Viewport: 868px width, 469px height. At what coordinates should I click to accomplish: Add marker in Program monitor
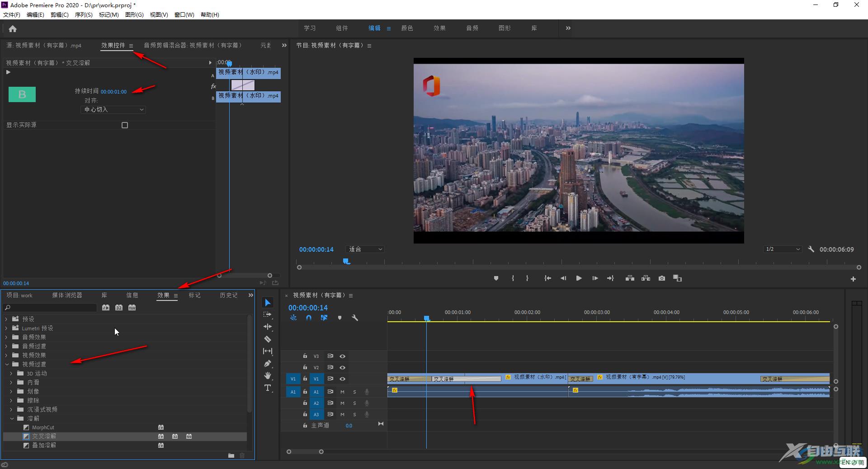(496, 278)
